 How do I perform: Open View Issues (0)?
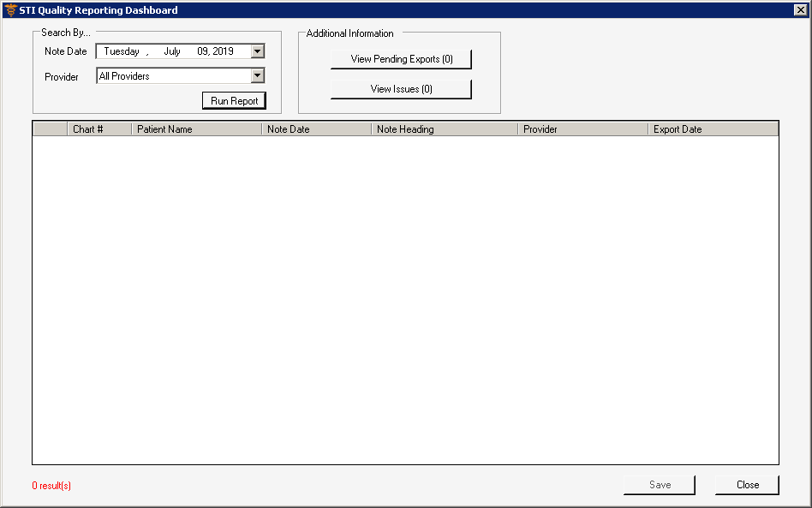click(401, 89)
